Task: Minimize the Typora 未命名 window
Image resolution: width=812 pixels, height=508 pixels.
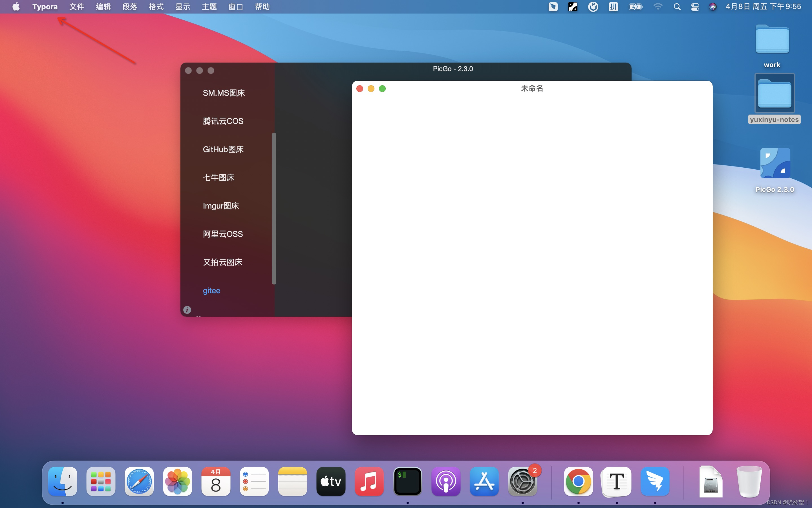Action: (371, 89)
